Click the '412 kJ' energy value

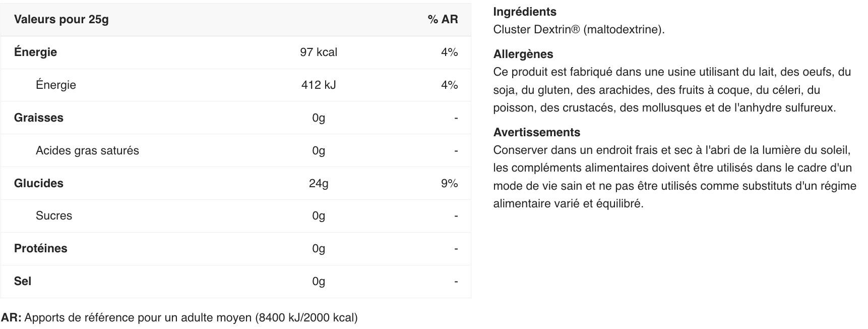point(319,85)
